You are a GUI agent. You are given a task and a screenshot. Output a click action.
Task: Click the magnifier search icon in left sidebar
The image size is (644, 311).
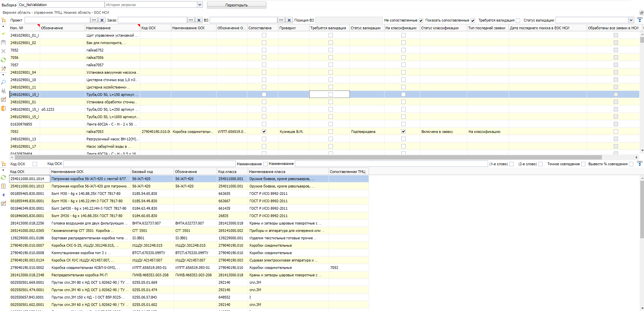[x=3, y=82]
